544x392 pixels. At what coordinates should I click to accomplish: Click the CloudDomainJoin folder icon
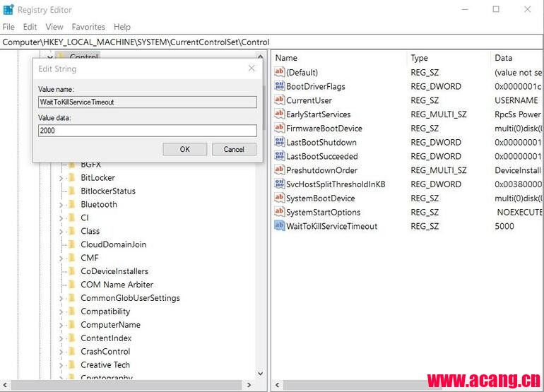[x=72, y=244]
